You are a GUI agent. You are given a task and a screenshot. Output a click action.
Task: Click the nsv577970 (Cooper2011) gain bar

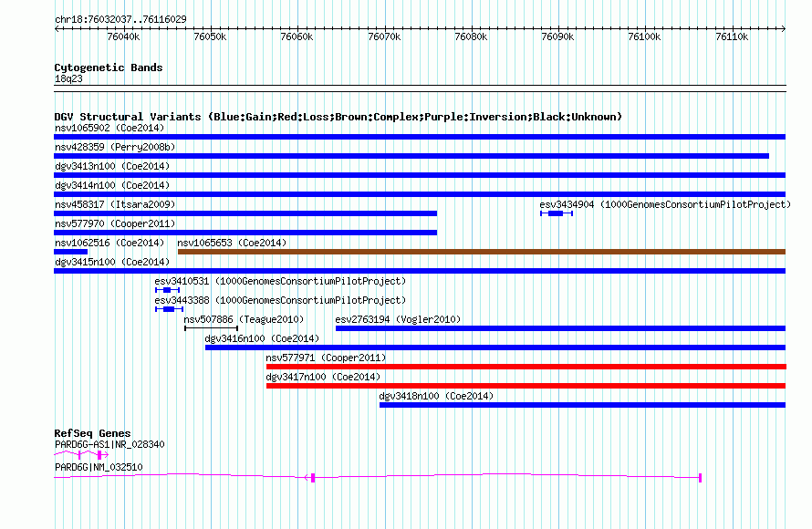click(245, 233)
